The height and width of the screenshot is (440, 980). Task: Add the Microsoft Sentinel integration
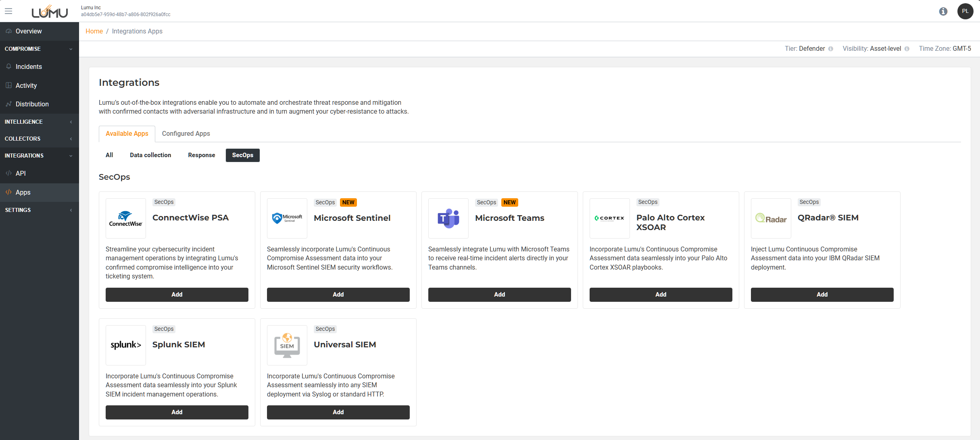[x=338, y=295]
